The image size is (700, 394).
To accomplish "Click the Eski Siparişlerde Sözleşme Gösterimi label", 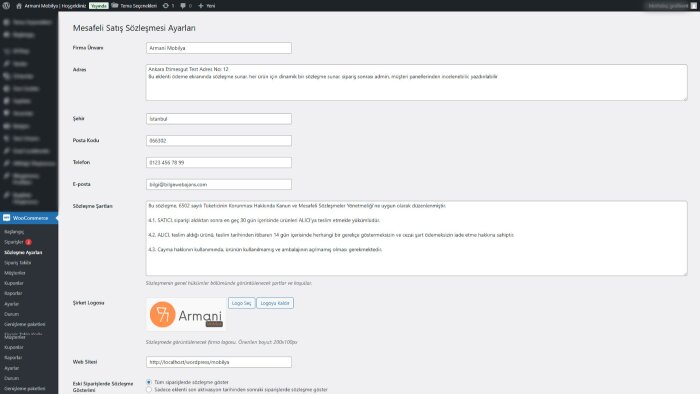I will point(103,387).
